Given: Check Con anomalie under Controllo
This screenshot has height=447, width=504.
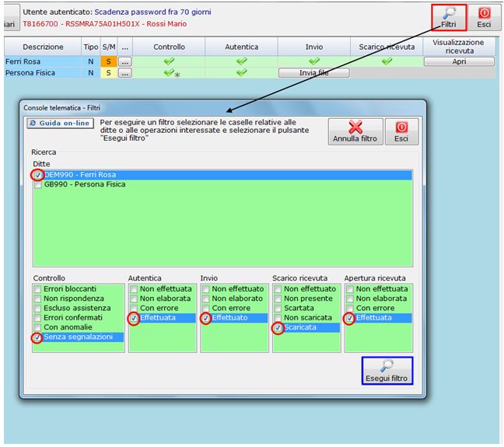Looking at the screenshot, I should coord(37,327).
